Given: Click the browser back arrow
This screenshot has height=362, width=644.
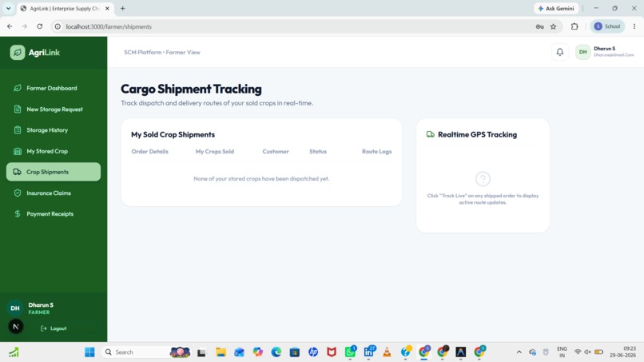Looking at the screenshot, I should pos(10,26).
